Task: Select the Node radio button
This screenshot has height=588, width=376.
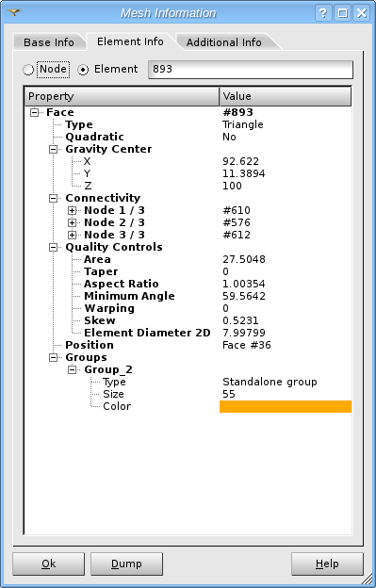Action: tap(28, 70)
